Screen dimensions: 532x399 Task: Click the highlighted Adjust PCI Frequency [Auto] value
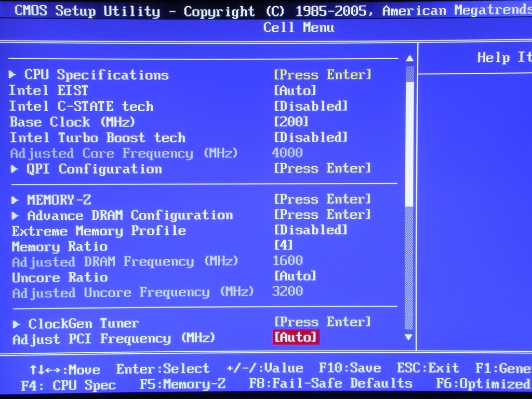pyautogui.click(x=296, y=337)
